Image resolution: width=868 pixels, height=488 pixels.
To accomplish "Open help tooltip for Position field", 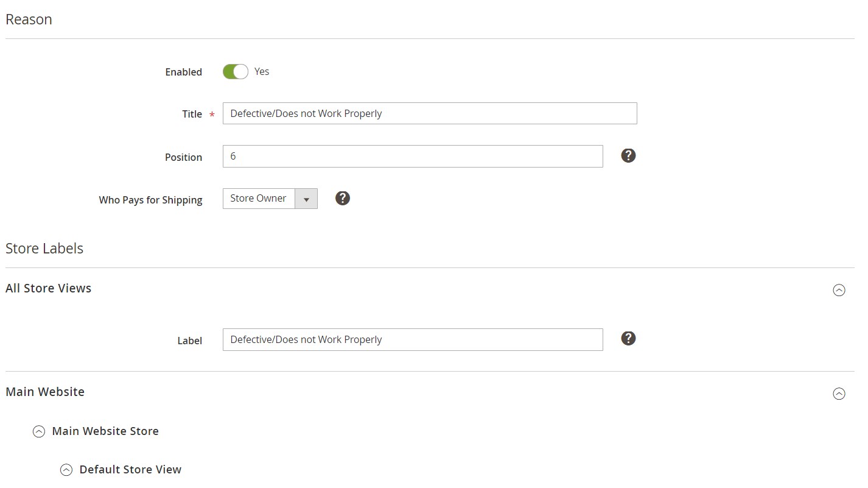I will pos(628,155).
